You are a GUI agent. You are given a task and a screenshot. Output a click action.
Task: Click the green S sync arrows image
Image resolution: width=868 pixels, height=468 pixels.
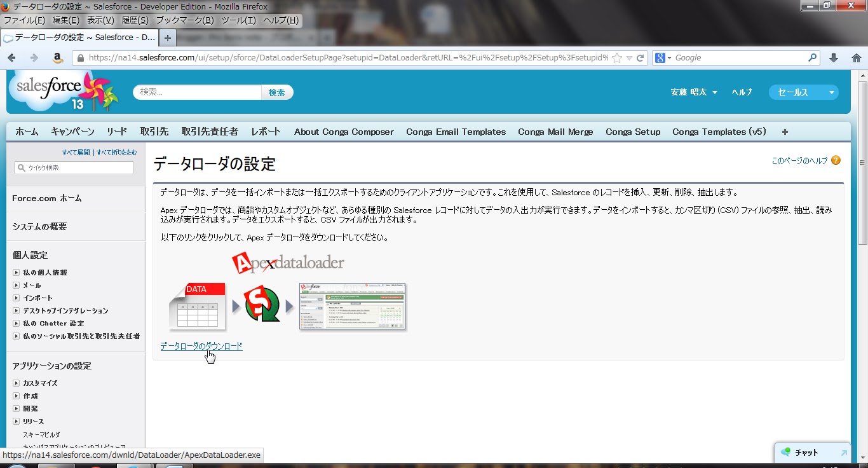point(262,305)
